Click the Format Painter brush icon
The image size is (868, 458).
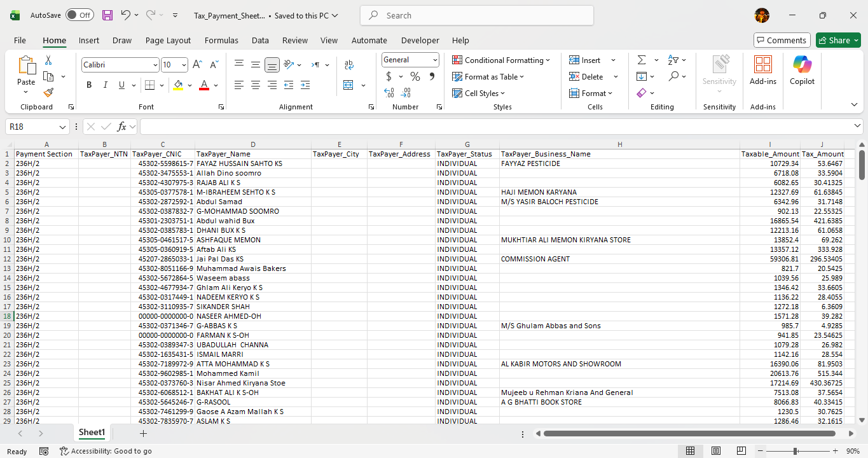click(x=48, y=92)
